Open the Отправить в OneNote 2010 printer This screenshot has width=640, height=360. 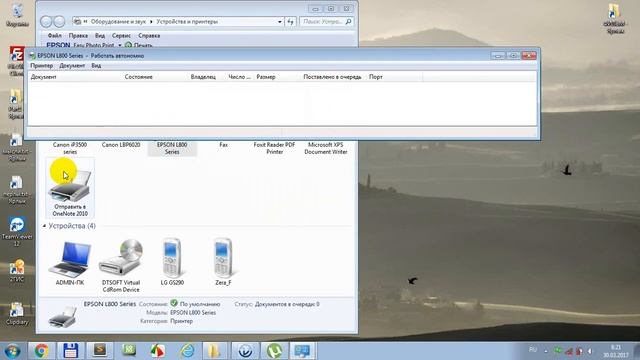[70, 188]
